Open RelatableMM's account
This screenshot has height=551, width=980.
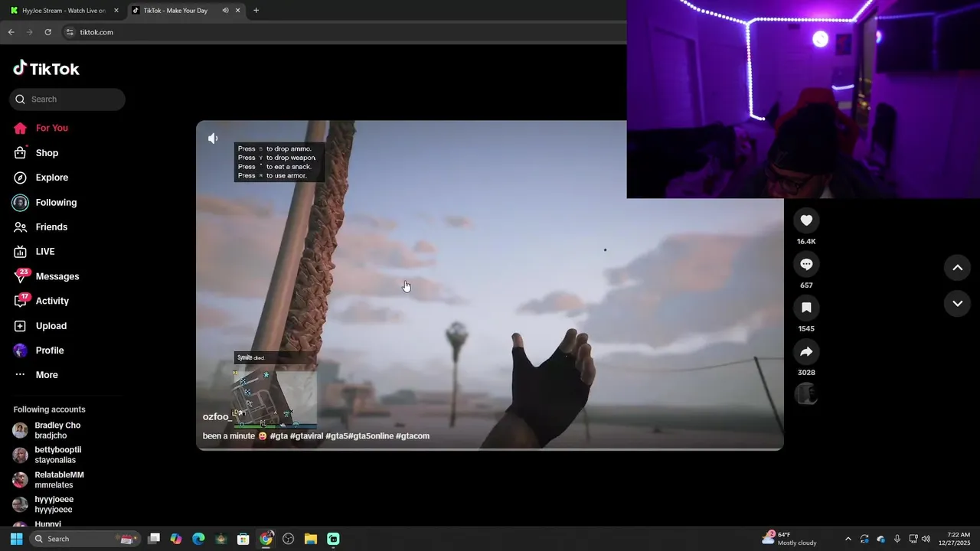(x=57, y=480)
